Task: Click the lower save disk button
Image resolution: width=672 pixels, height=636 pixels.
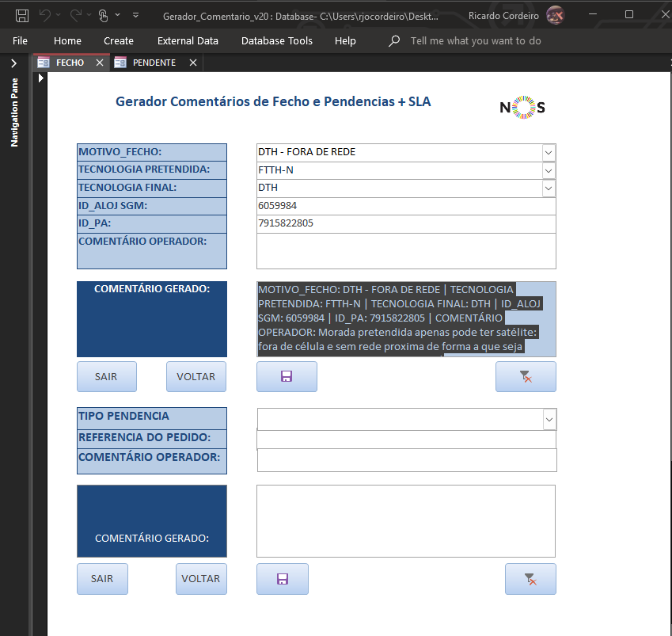Action: click(x=283, y=579)
